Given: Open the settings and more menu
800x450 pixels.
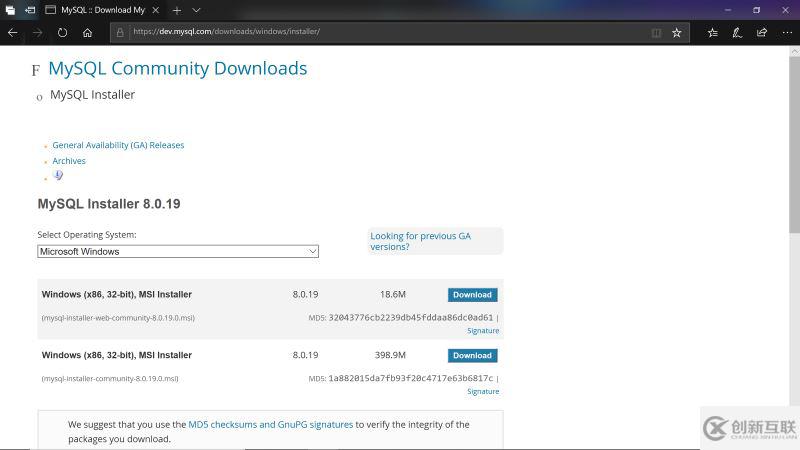Looking at the screenshot, I should (787, 33).
